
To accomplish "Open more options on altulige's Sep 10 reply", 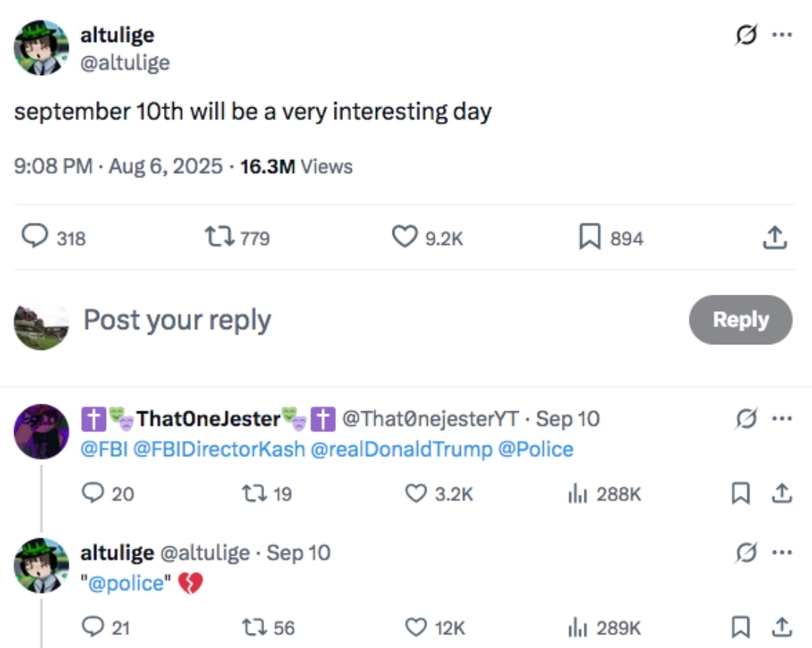I will click(x=782, y=553).
